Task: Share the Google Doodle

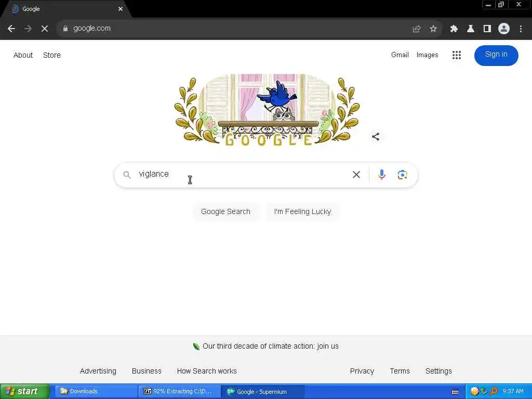Action: pyautogui.click(x=376, y=137)
